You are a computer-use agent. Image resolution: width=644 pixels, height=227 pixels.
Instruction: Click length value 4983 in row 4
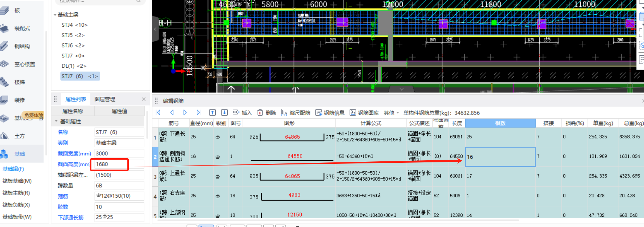(x=294, y=195)
